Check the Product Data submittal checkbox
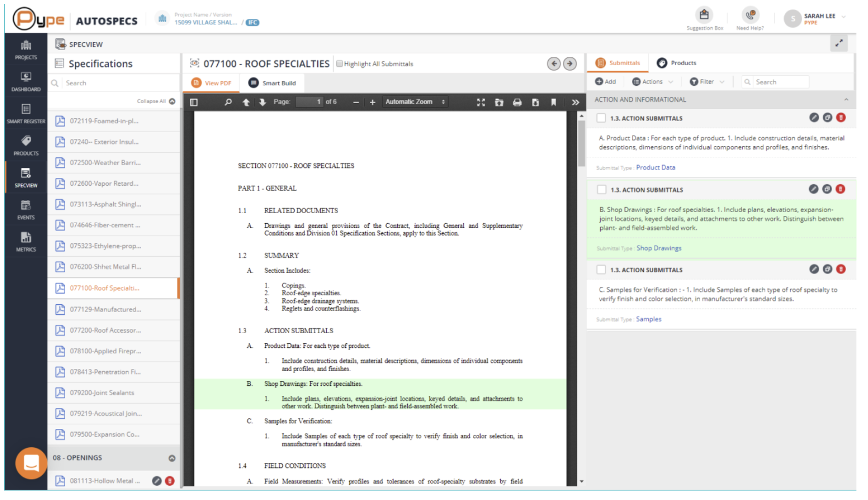The image size is (868, 500). click(x=601, y=118)
